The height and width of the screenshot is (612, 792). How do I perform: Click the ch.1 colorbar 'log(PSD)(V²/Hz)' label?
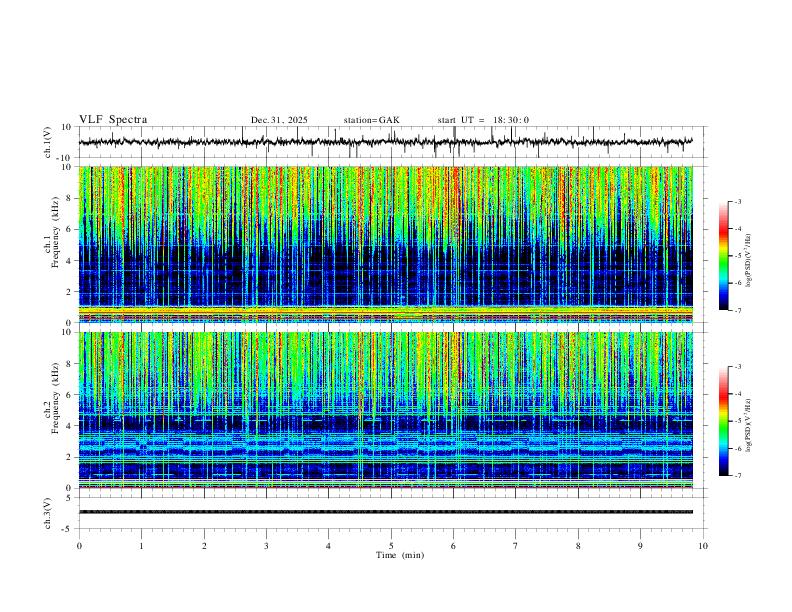(748, 260)
